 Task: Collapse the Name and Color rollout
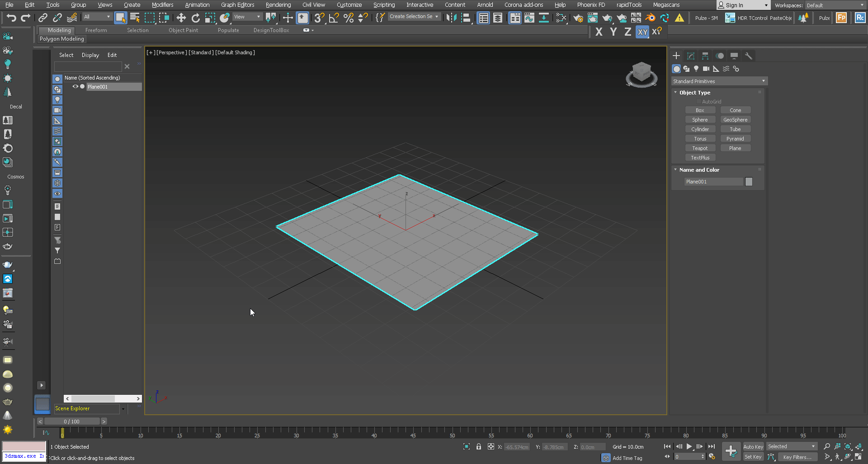(x=699, y=170)
